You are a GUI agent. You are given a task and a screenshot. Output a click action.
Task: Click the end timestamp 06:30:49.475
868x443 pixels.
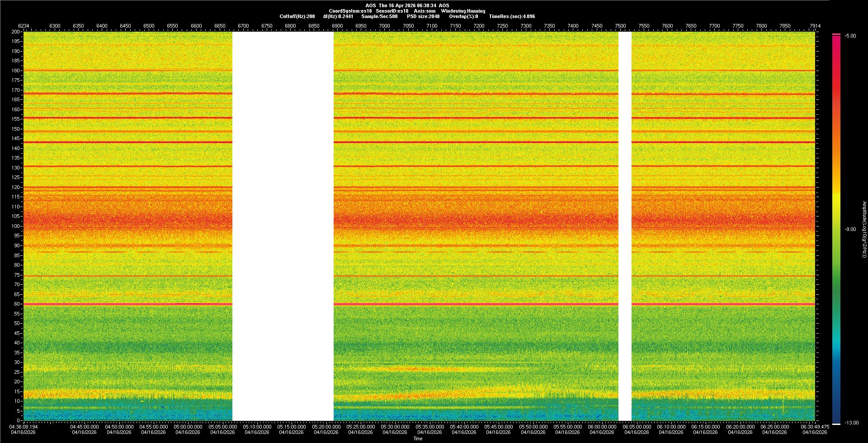pos(815,427)
